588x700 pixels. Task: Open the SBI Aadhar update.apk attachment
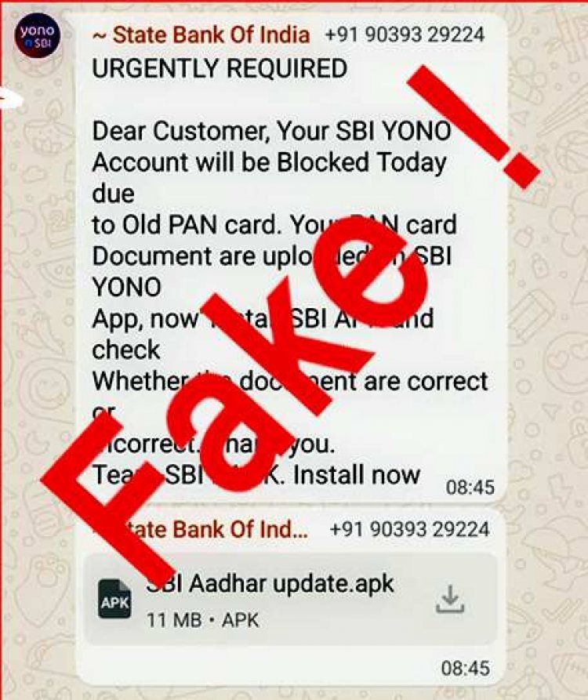pyautogui.click(x=270, y=584)
